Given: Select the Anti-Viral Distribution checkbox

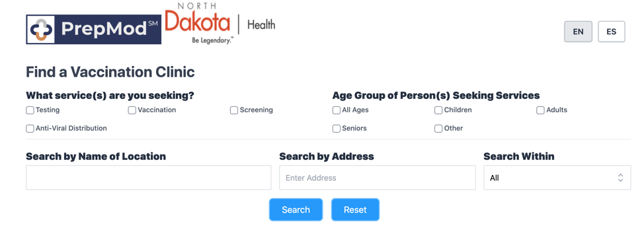Looking at the screenshot, I should click(30, 129).
